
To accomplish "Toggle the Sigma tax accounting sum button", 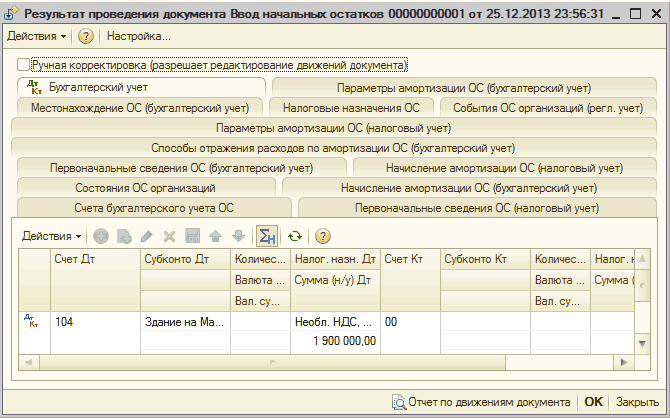I will coord(267,236).
